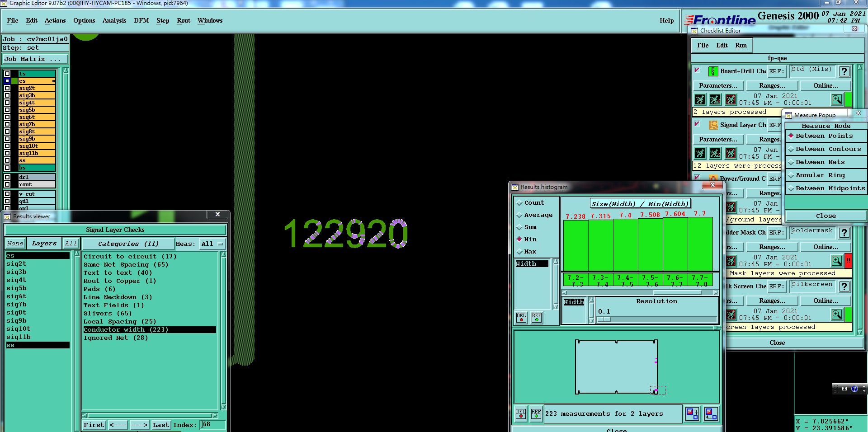Click Board-Drill Online button

point(826,86)
